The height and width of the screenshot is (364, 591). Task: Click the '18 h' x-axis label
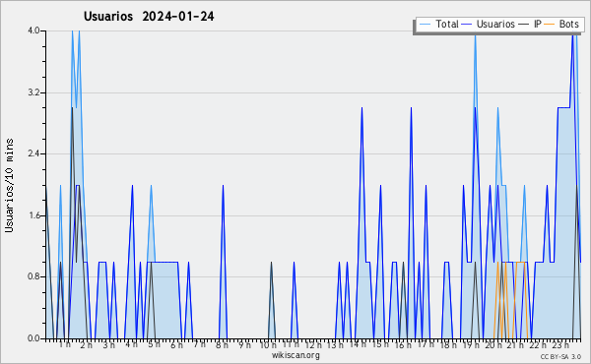click(448, 344)
